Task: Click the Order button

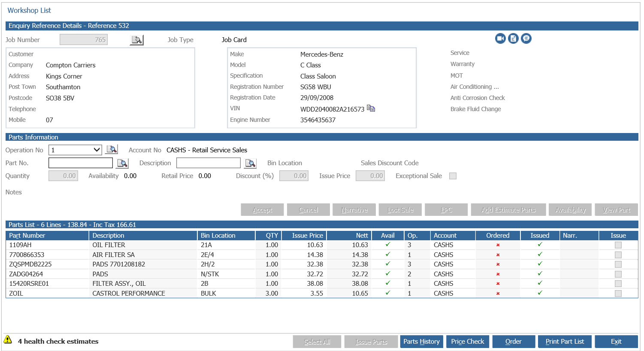Action: (514, 341)
